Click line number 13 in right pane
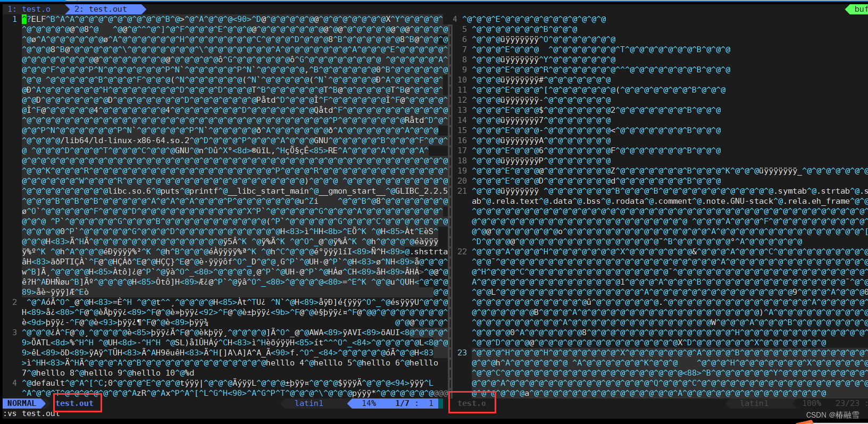 point(462,110)
